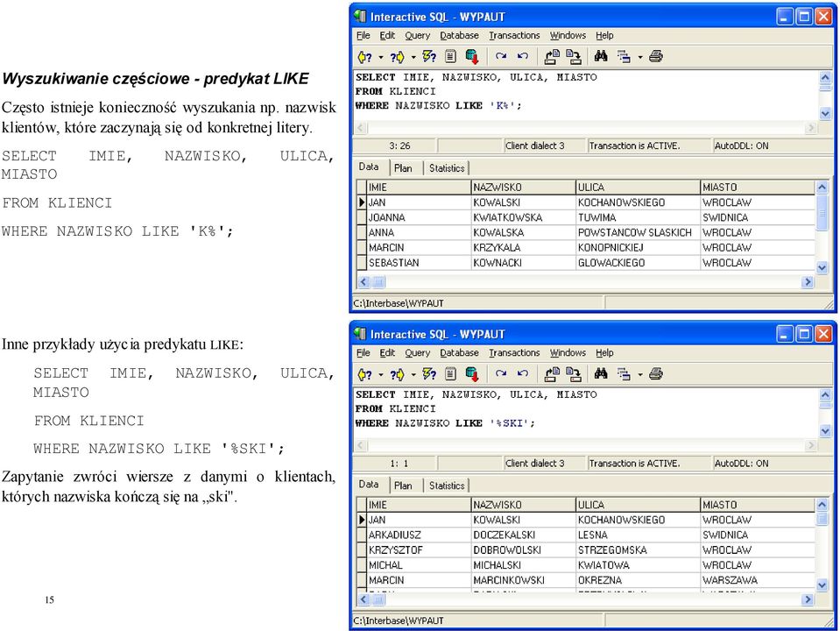
Task: Click left-curving arrow icon in 'K%' window toolbar
Action: [x=523, y=56]
